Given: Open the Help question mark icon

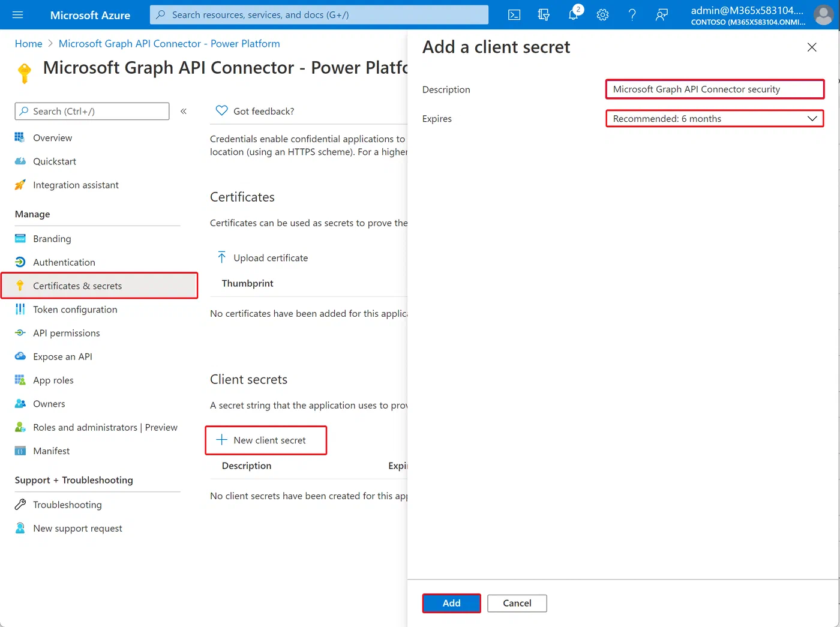Looking at the screenshot, I should tap(632, 15).
